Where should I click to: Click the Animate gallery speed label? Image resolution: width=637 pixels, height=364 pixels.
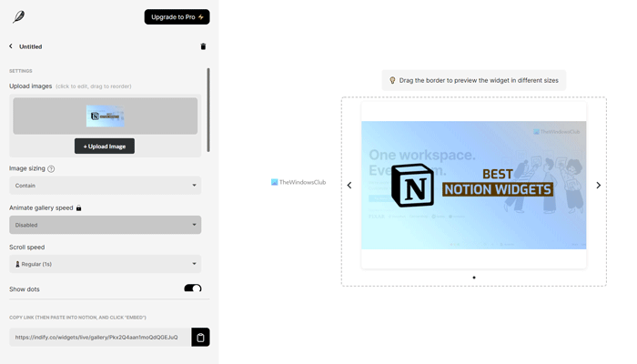coord(41,207)
